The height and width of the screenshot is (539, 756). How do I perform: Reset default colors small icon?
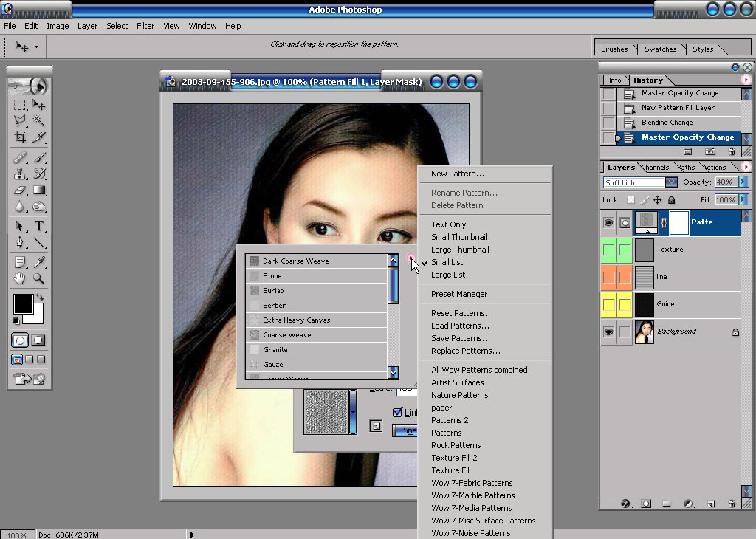click(16, 320)
